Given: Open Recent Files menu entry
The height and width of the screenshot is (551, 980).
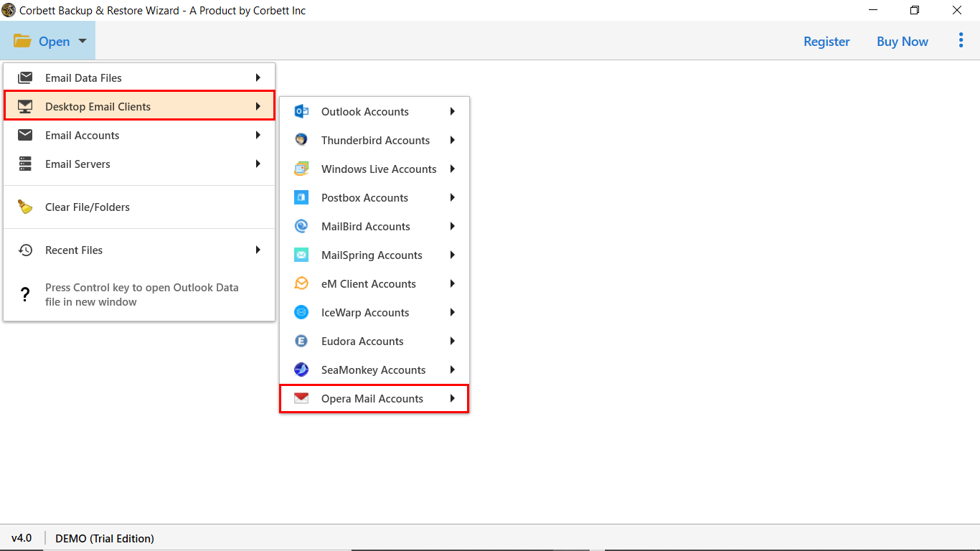Looking at the screenshot, I should (x=139, y=250).
